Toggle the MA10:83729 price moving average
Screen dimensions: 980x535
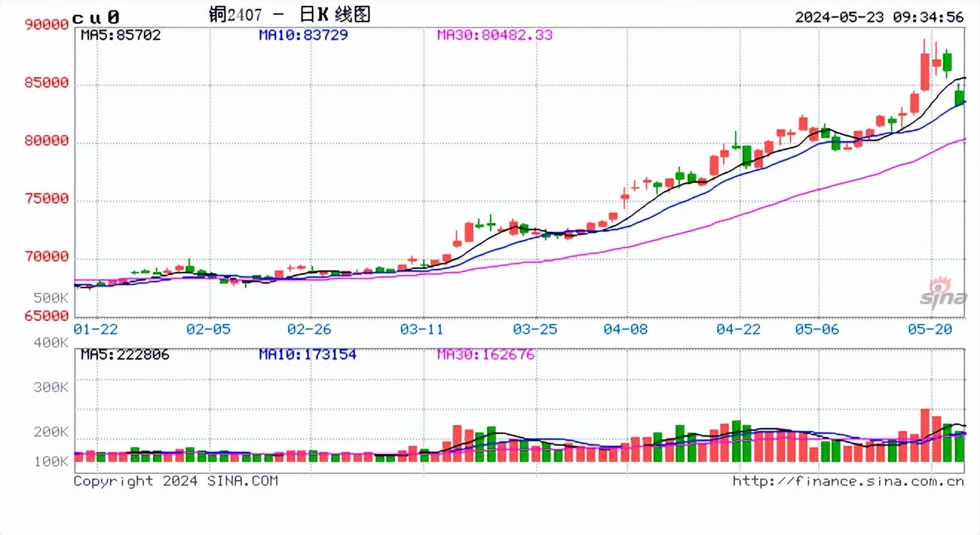(301, 34)
